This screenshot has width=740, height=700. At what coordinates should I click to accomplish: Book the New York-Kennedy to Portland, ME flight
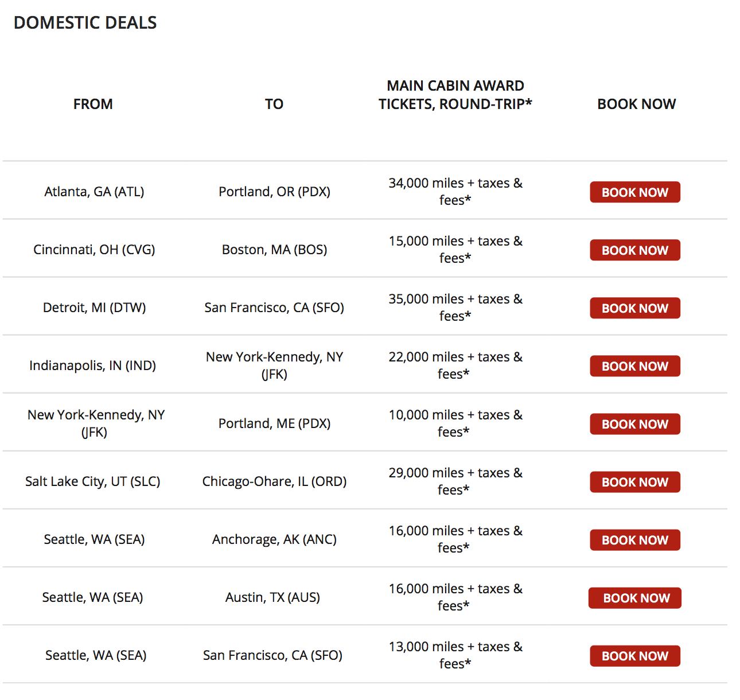[635, 424]
